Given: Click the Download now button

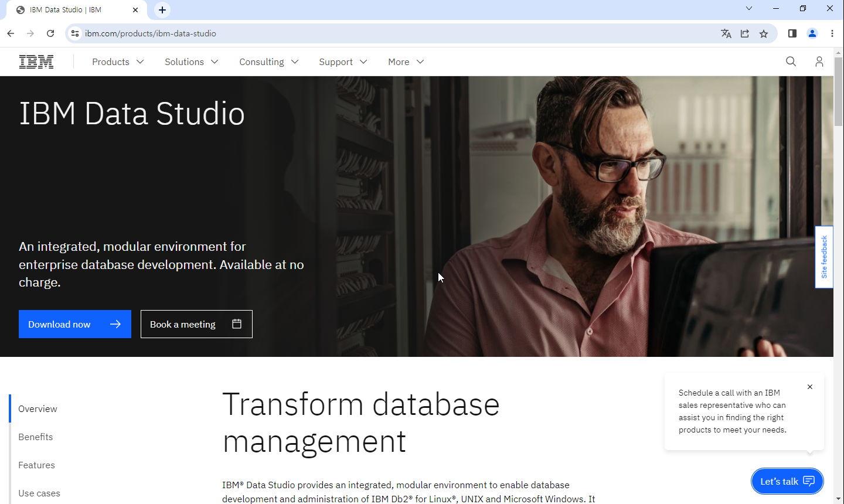Looking at the screenshot, I should (75, 324).
